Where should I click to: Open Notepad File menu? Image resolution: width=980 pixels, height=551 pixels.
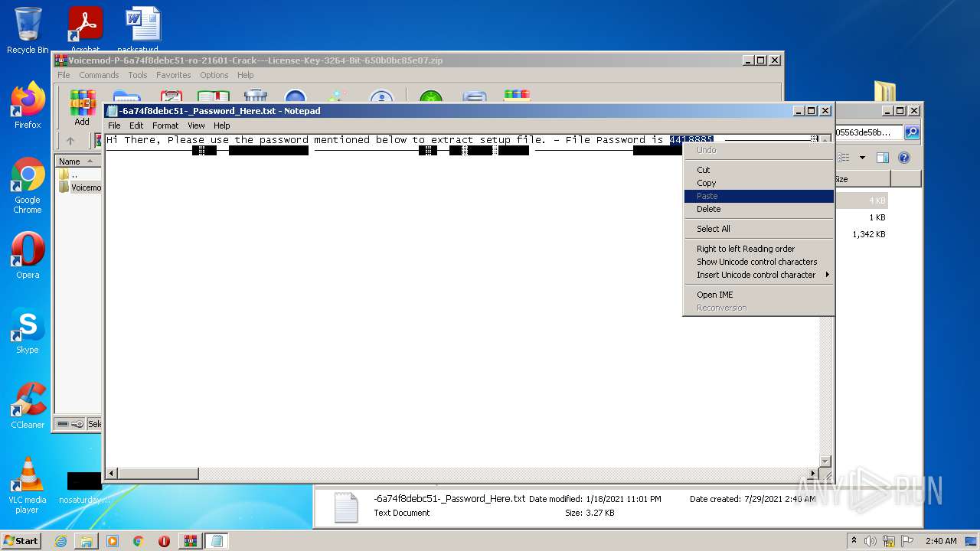click(114, 126)
